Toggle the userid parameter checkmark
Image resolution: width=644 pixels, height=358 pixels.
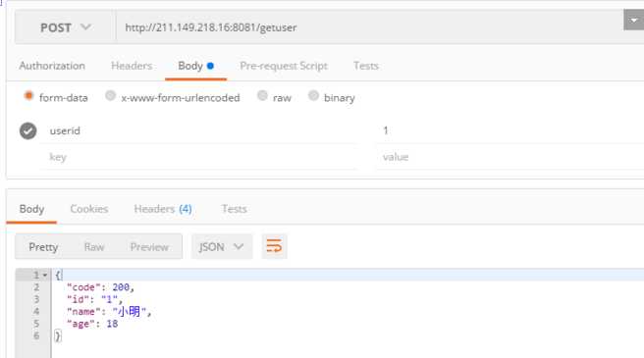point(27,131)
